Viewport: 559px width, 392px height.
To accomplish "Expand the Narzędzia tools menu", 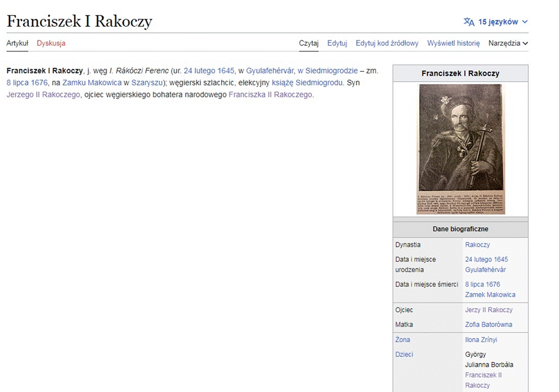I will (508, 43).
